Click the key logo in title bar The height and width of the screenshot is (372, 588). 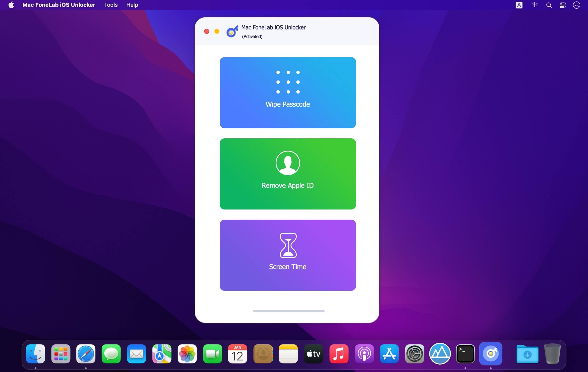232,32
